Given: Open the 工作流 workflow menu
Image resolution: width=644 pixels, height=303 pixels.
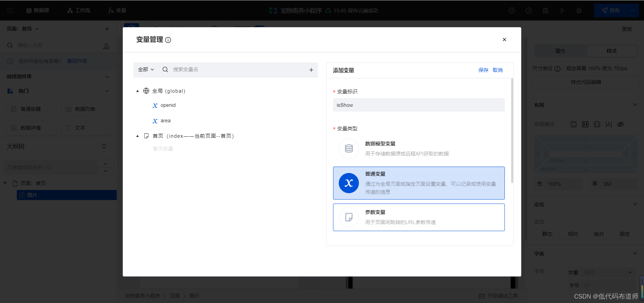Looking at the screenshot, I should 79,10.
